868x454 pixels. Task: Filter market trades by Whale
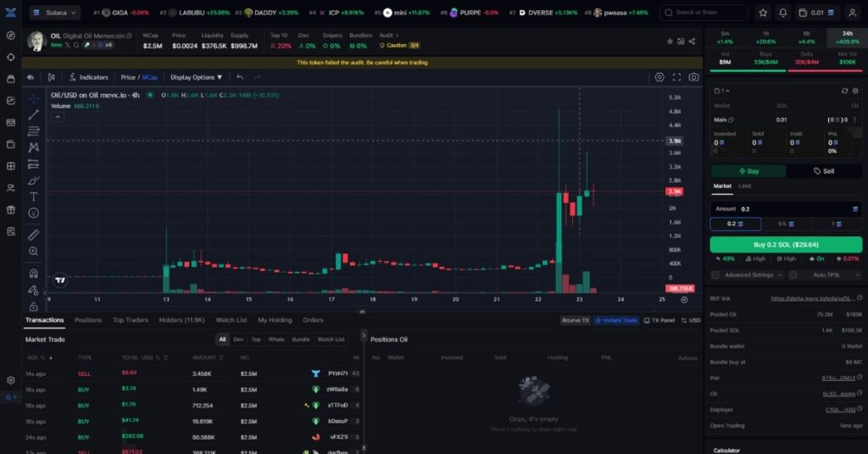coord(275,340)
